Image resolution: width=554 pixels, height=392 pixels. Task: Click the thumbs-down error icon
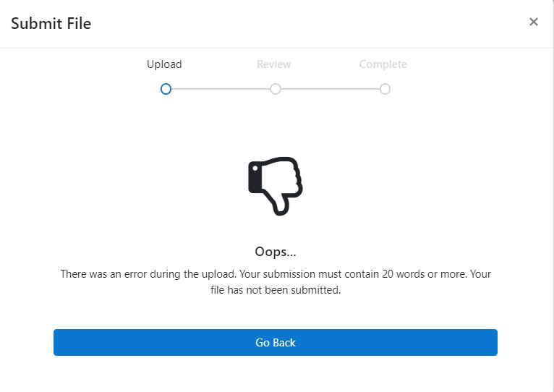pos(276,186)
